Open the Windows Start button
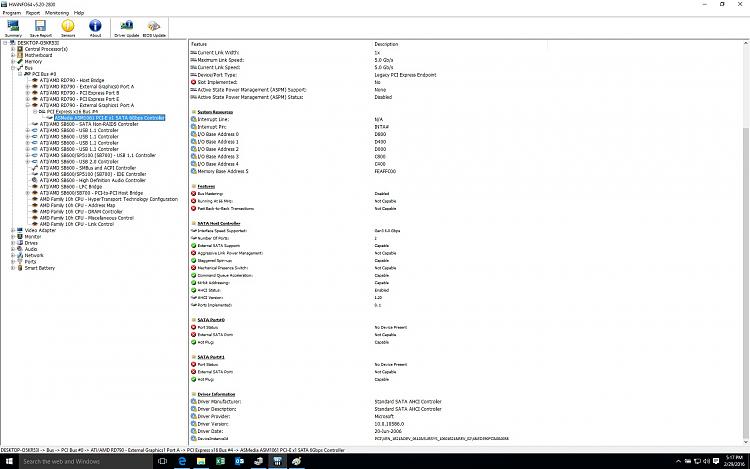This screenshot has width=750, height=469. point(9,461)
